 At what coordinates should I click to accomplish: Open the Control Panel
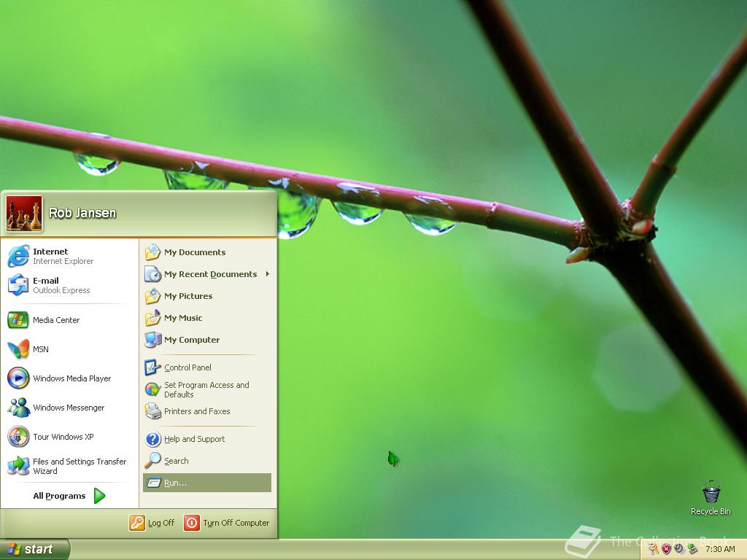207,367
